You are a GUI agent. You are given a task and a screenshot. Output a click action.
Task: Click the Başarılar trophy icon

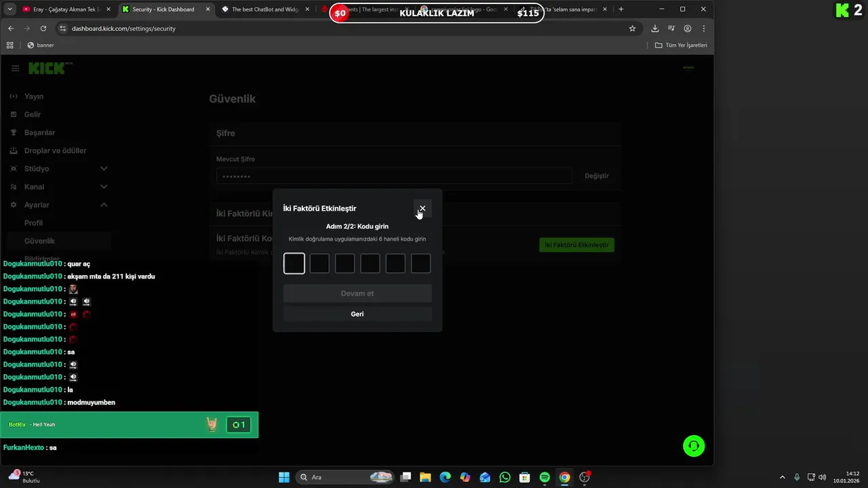click(14, 133)
